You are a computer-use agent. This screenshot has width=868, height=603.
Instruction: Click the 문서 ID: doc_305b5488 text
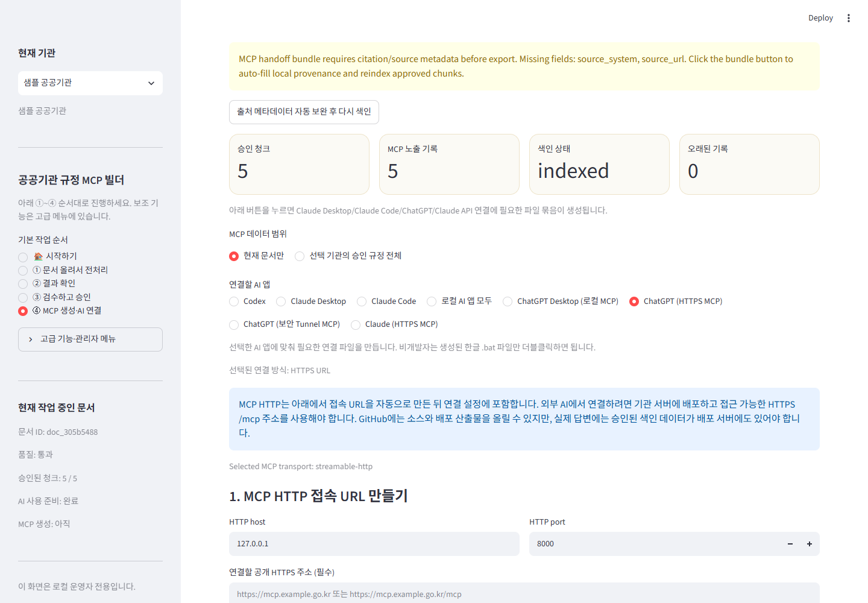58,432
